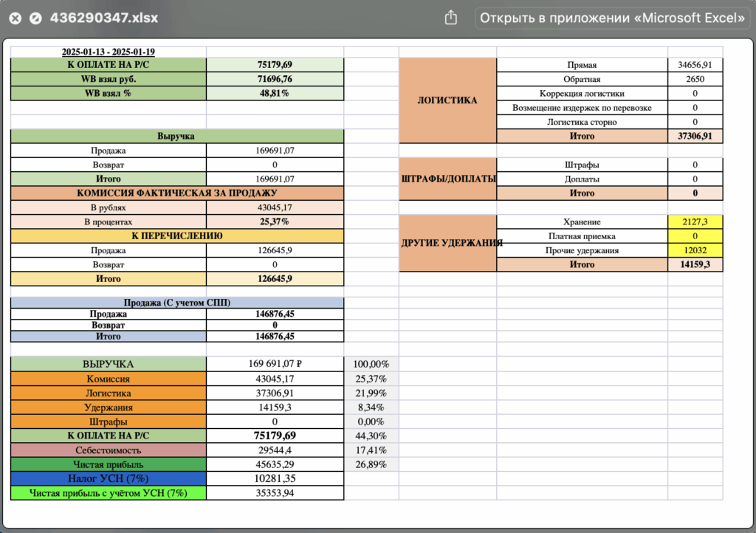Select the value 71696,76
This screenshot has height=533, width=756.
coord(275,79)
